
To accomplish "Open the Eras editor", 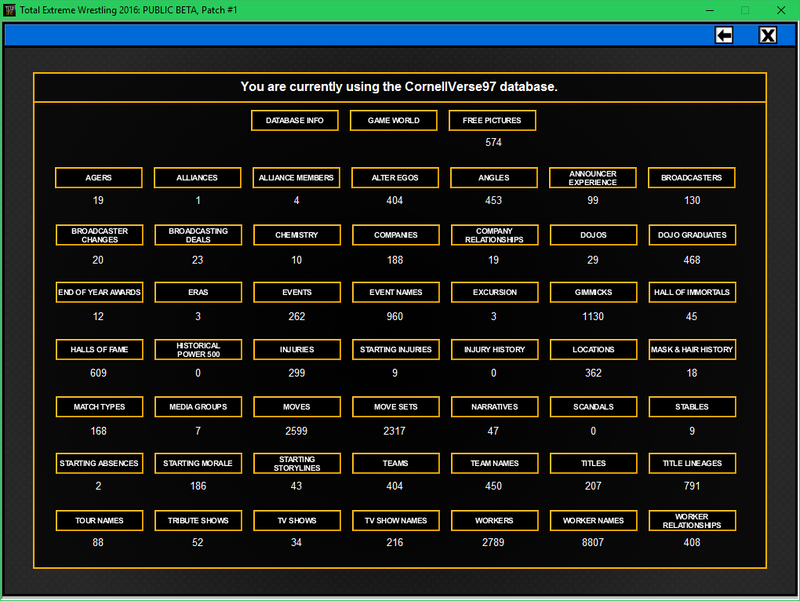I will point(198,292).
